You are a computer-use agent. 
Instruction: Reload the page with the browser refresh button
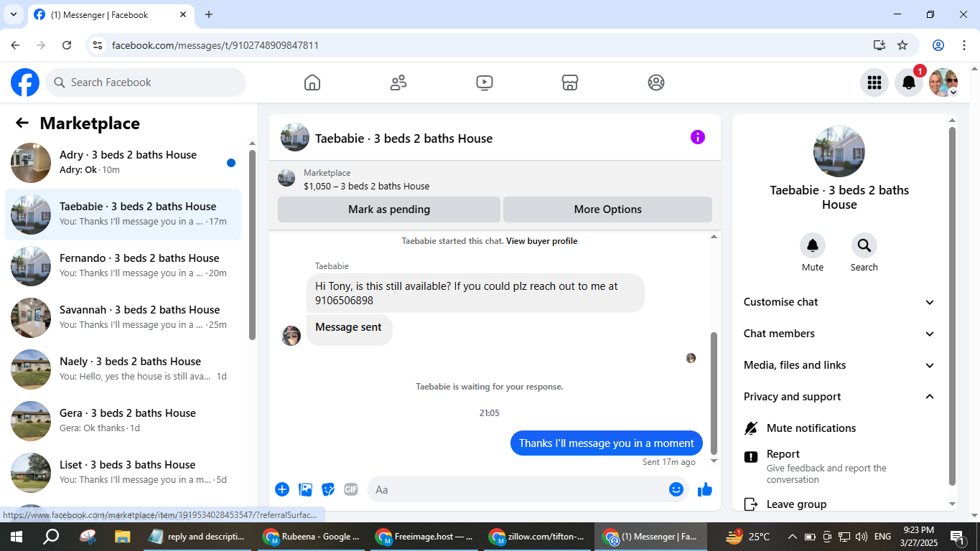click(x=67, y=45)
